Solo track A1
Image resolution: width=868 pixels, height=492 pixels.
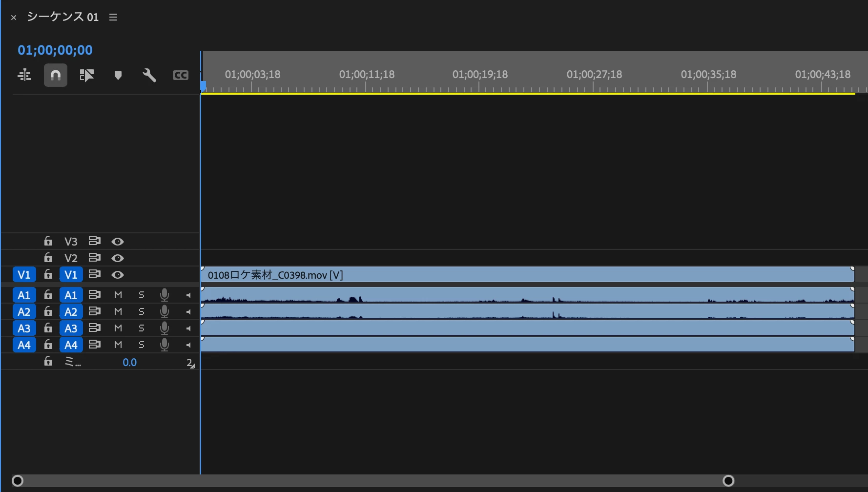(x=142, y=295)
